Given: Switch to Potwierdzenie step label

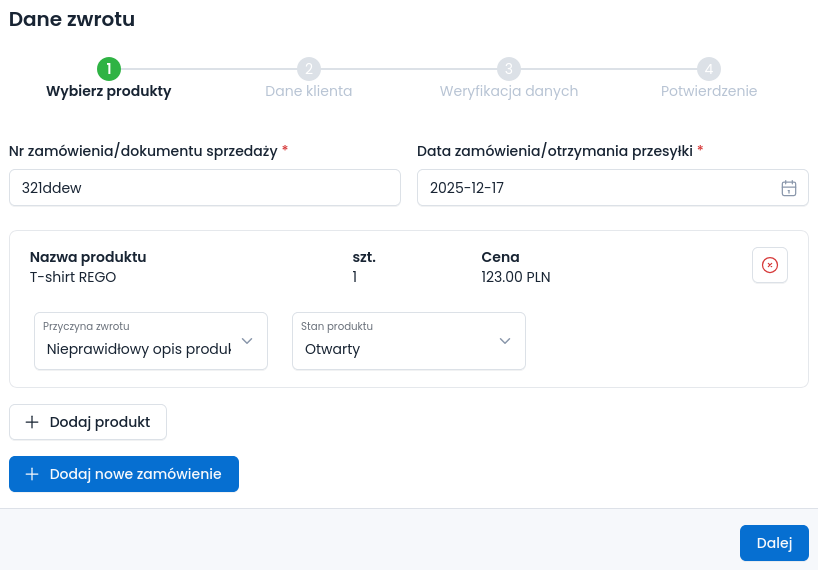Looking at the screenshot, I should 709,91.
